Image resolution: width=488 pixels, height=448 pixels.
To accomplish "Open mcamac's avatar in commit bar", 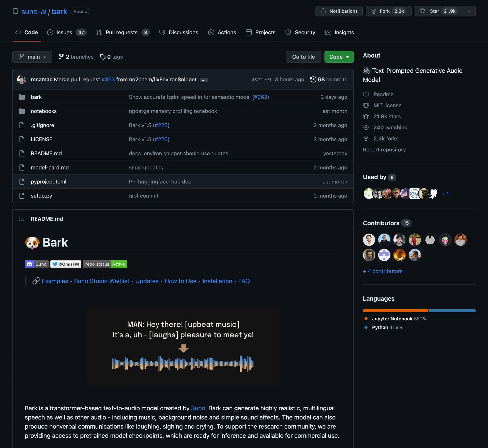I will click(22, 80).
